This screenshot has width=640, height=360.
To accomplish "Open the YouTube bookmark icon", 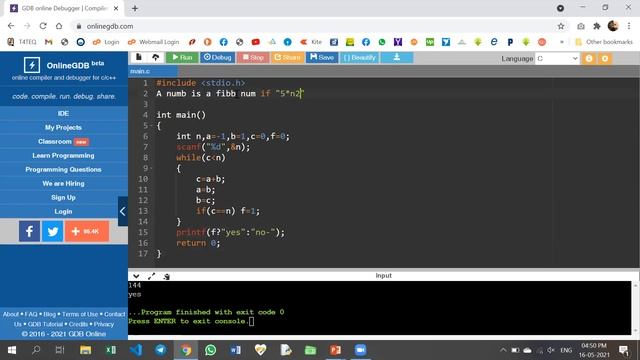I will click(256, 42).
